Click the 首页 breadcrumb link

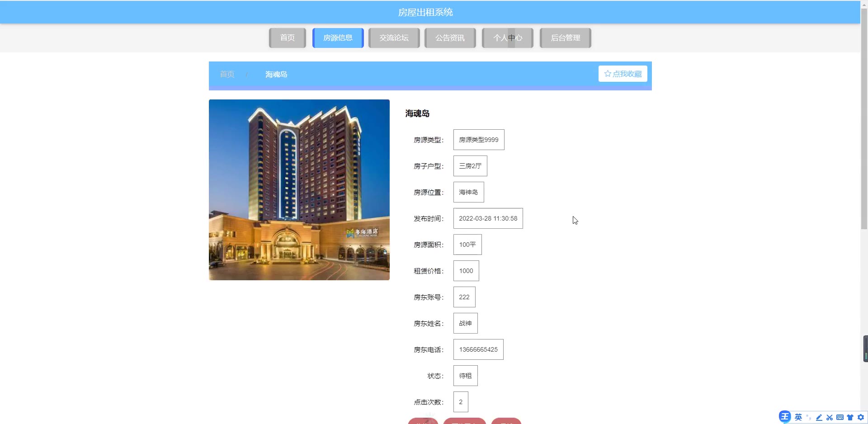(x=227, y=74)
